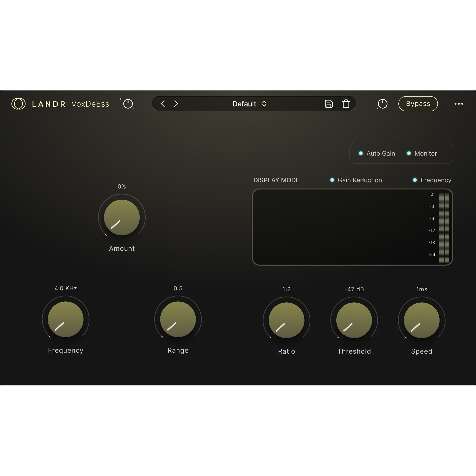Click the power icon beside VoxDeEss
The width and height of the screenshot is (476, 476).
pyautogui.click(x=128, y=104)
